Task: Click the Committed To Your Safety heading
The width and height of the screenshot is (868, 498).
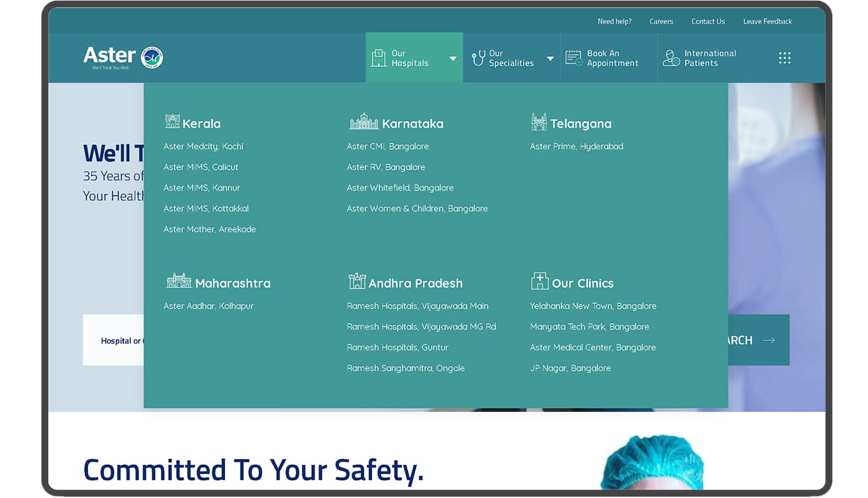Action: tap(253, 470)
